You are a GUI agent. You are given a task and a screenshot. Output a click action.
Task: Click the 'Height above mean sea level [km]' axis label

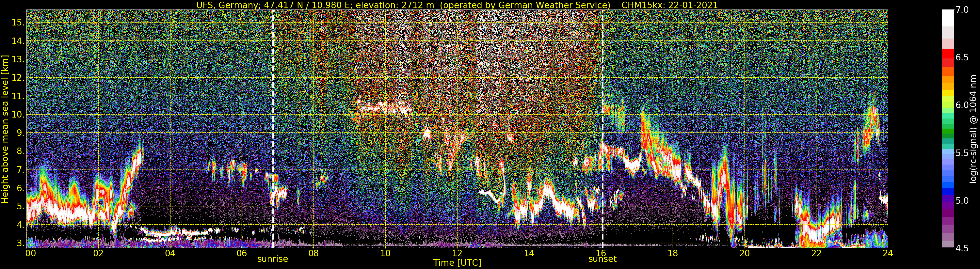point(5,128)
